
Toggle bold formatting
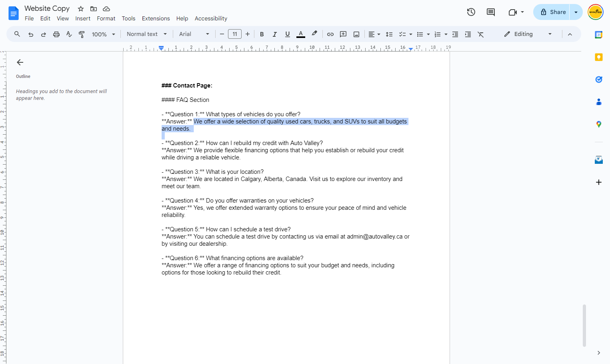tap(262, 34)
